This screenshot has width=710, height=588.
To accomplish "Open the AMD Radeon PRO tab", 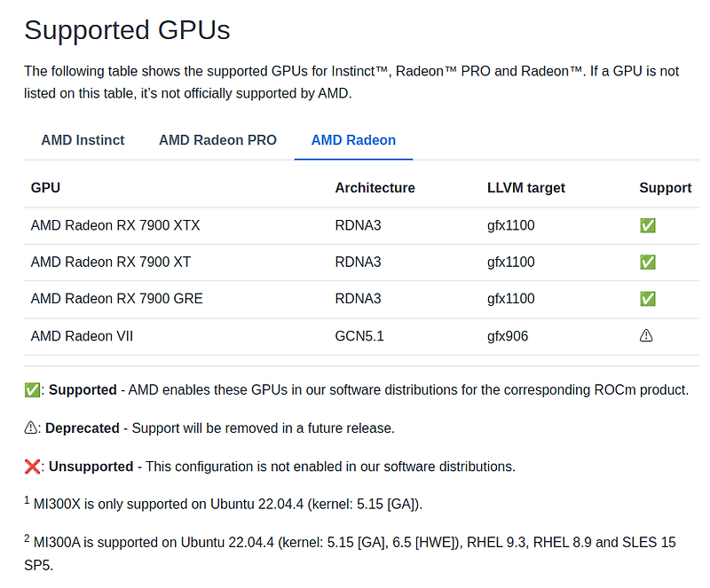I will coord(217,140).
